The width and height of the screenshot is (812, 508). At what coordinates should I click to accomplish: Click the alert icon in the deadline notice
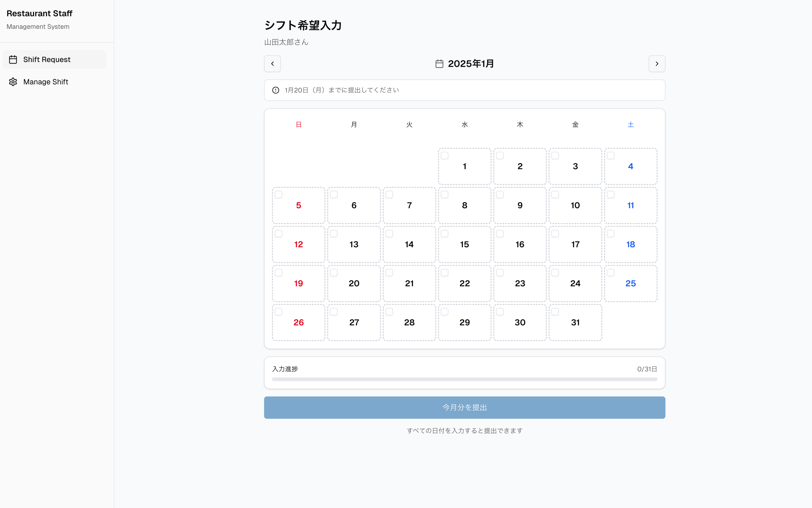coord(275,90)
